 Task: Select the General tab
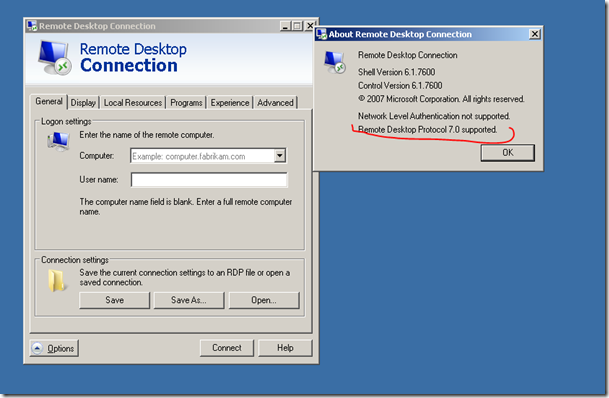point(49,102)
